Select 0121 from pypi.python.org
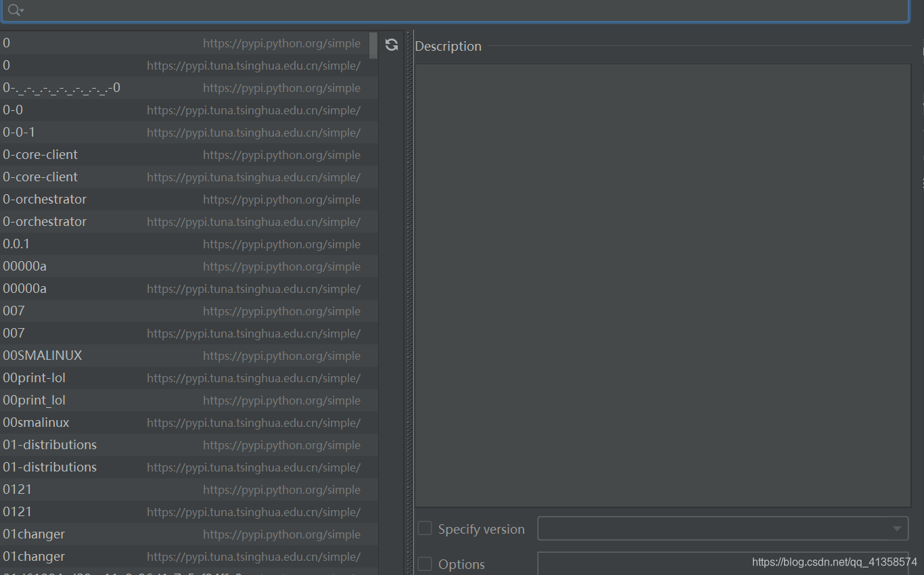 click(x=189, y=490)
